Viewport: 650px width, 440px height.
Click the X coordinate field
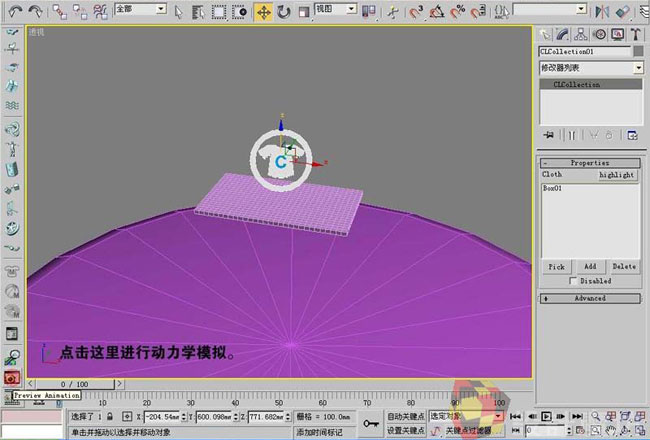[162, 416]
